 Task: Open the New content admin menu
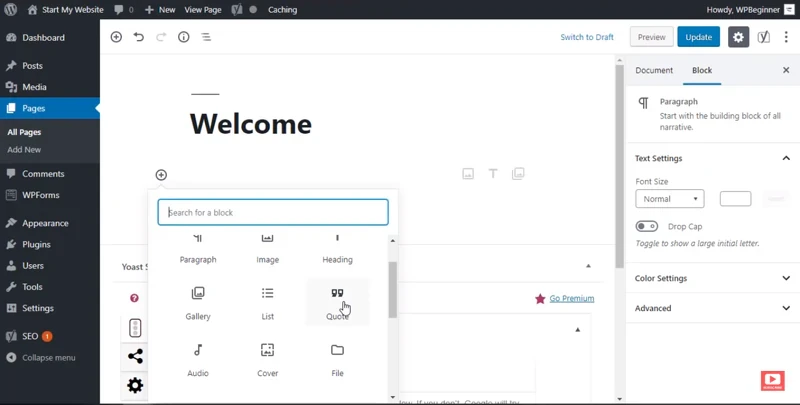[160, 9]
